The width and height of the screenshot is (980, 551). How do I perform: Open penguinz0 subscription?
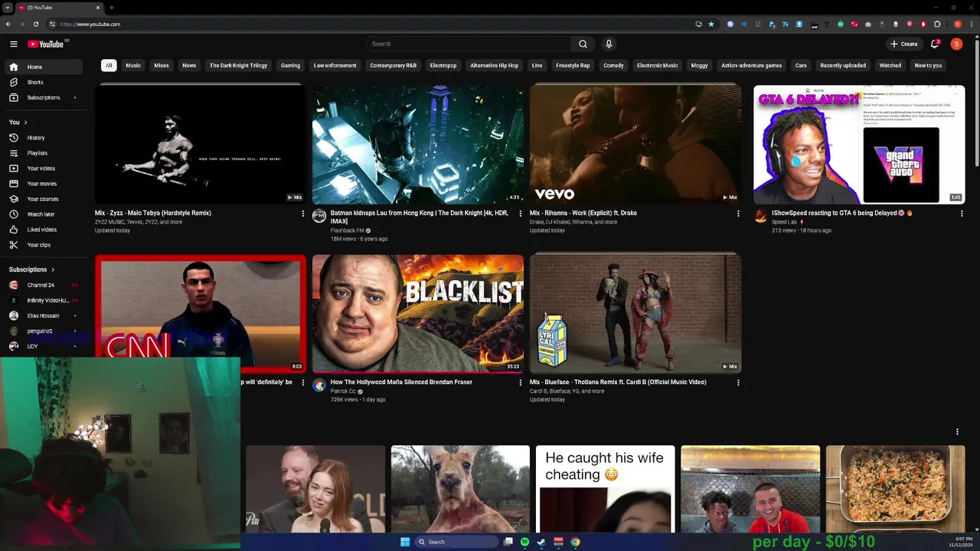43,331
